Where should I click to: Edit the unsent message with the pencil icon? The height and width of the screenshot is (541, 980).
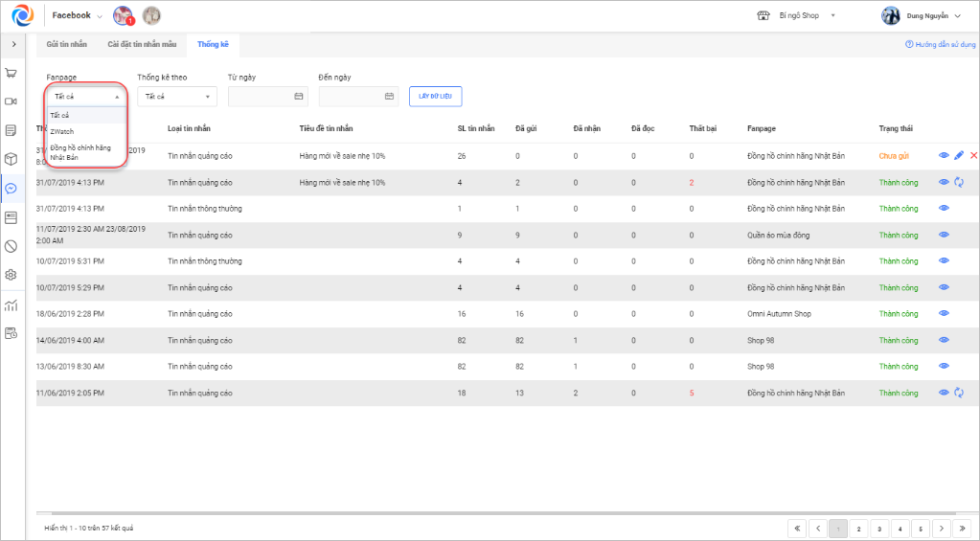point(959,155)
